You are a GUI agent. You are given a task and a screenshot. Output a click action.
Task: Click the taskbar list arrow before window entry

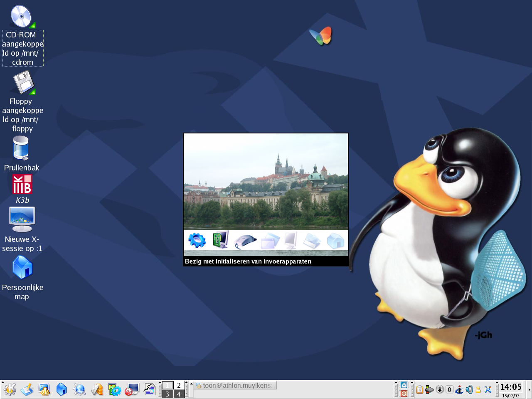coord(191,389)
